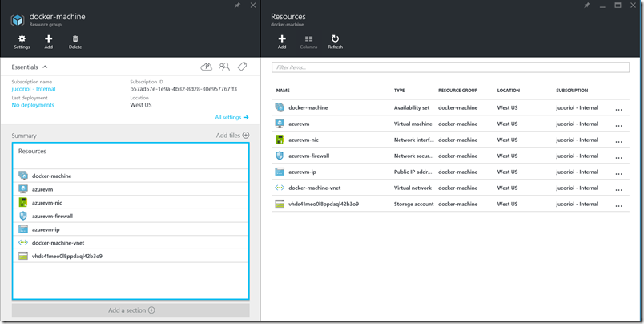
Task: Click the vhds41meo storage icon in the Resources table
Action: [x=280, y=204]
